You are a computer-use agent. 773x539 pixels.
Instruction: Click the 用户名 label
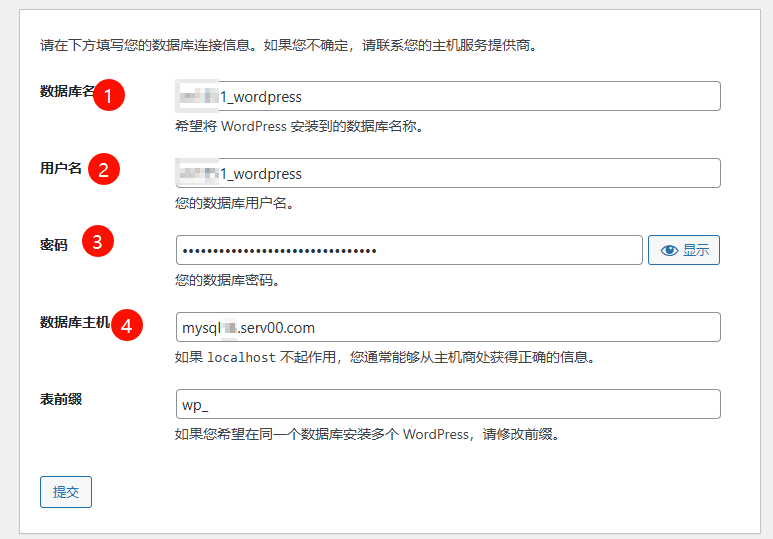tap(61, 168)
